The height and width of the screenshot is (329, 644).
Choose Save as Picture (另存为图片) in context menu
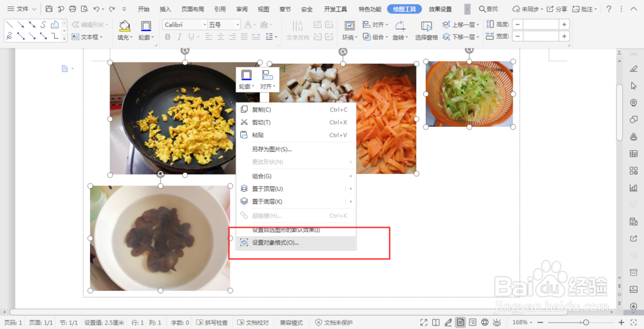pos(296,149)
